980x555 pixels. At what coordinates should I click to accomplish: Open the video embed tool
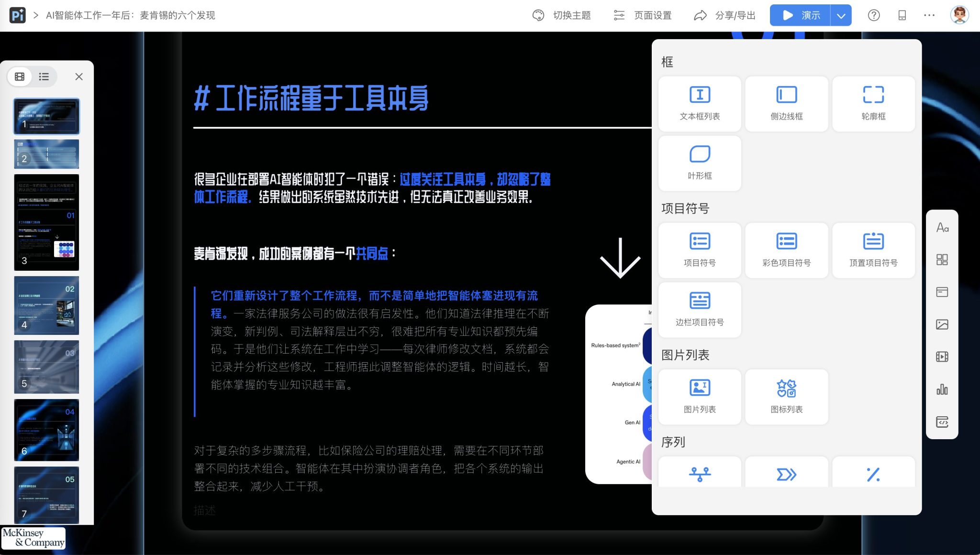942,356
